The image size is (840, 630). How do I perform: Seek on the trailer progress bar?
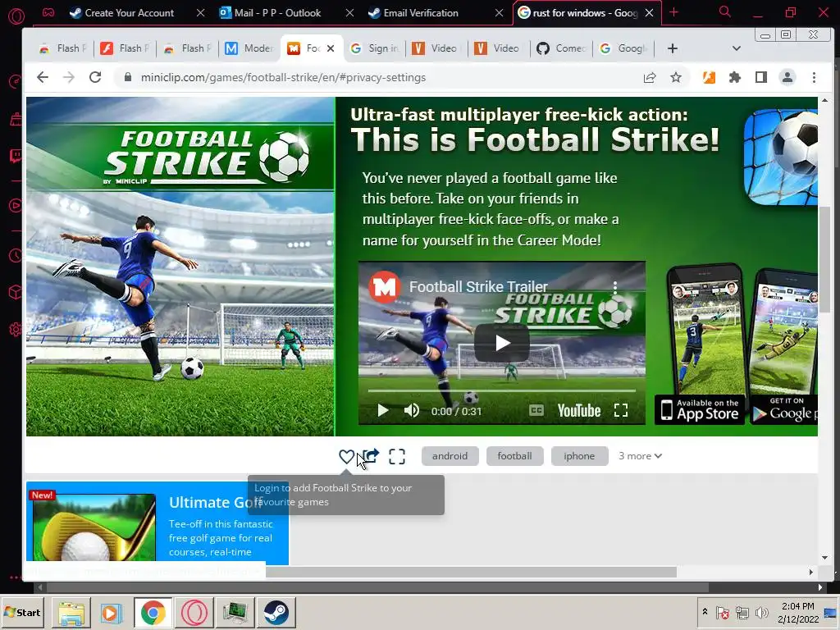pos(501,391)
